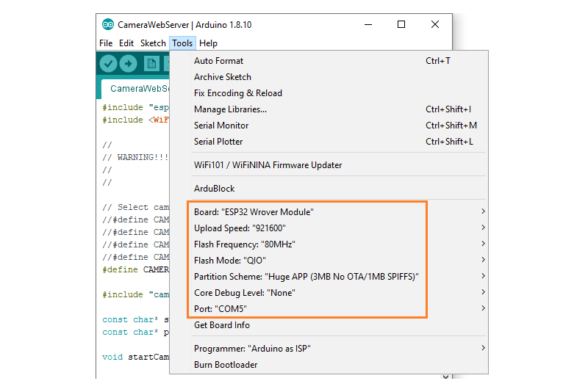Expand the Board "ESP32 Wrover Module" submenu
This screenshot has height=392, width=588.
pyautogui.click(x=329, y=212)
